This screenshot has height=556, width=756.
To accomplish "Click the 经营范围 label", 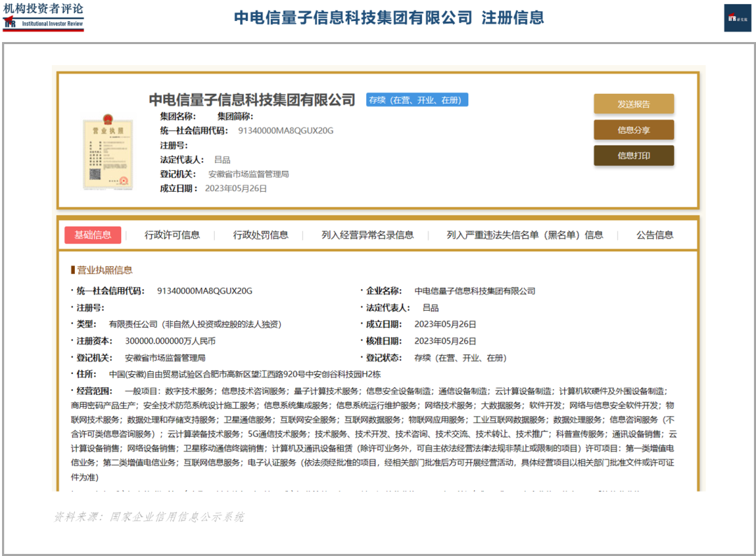I will pos(94,391).
